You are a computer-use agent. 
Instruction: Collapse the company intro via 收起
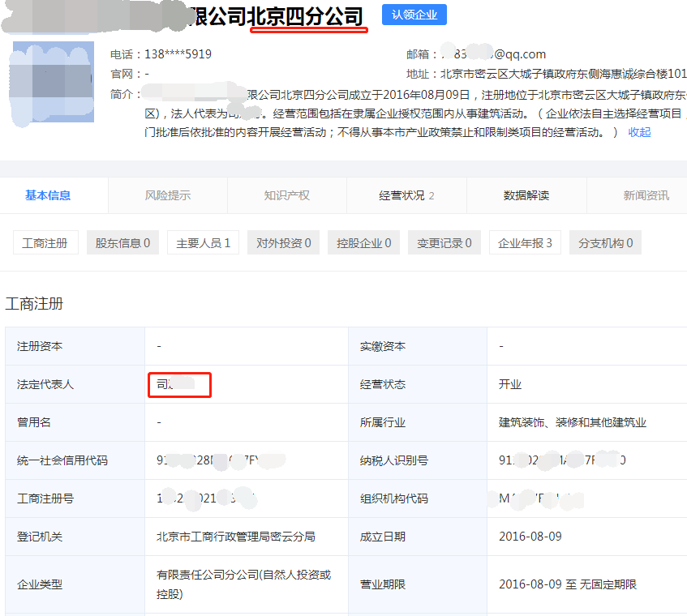(x=639, y=132)
